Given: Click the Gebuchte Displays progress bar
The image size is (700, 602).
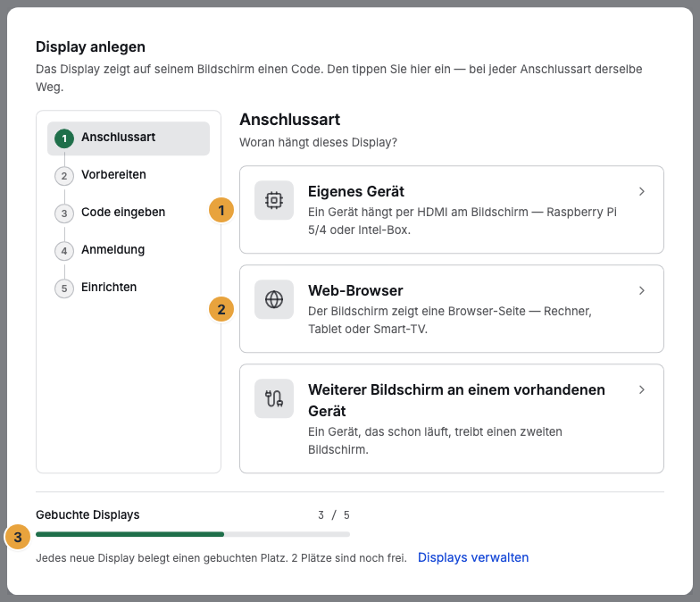Looking at the screenshot, I should coord(193,534).
